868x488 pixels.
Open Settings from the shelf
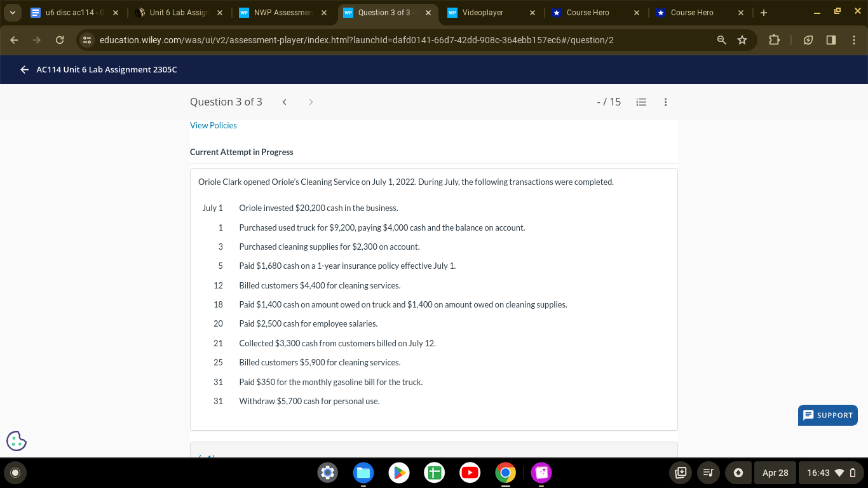tap(327, 473)
